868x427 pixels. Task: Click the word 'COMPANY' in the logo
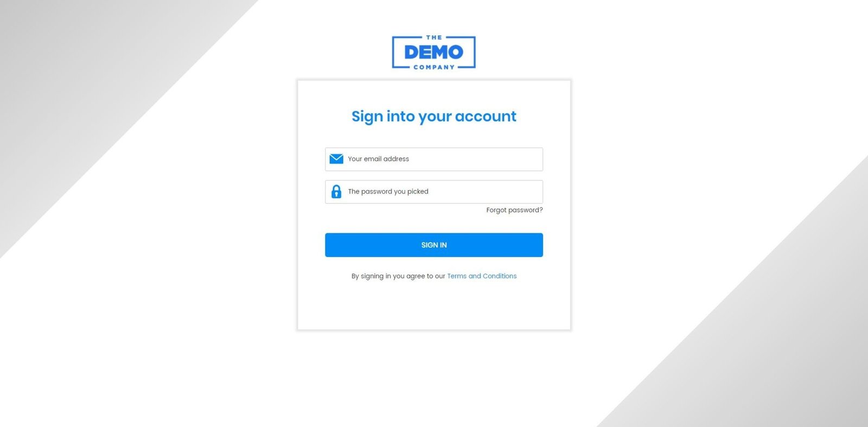coord(434,67)
